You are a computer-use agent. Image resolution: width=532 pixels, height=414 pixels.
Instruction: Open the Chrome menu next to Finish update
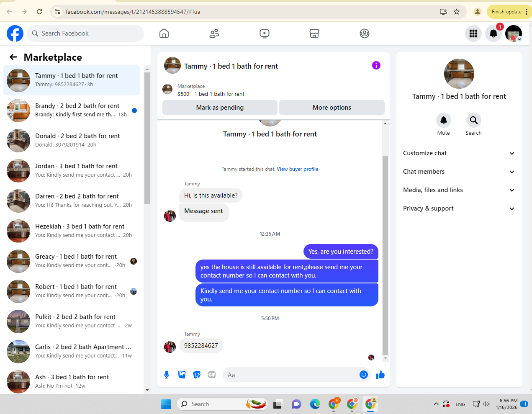pos(527,12)
